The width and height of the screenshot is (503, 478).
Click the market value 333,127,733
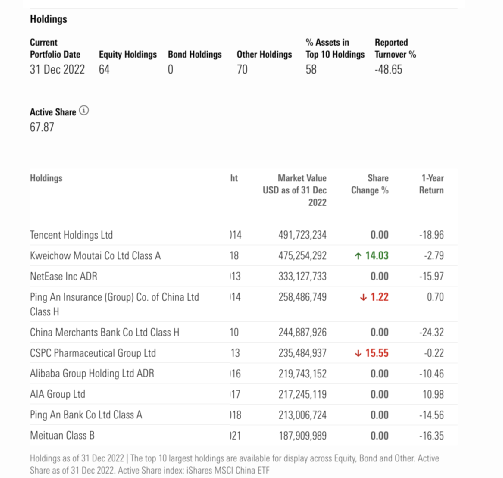pyautogui.click(x=302, y=276)
